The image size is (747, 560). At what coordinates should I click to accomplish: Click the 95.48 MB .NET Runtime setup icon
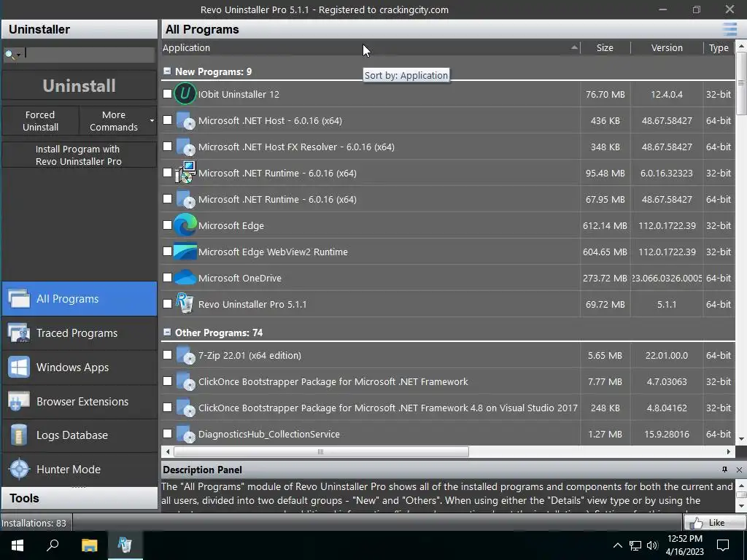[x=185, y=172]
